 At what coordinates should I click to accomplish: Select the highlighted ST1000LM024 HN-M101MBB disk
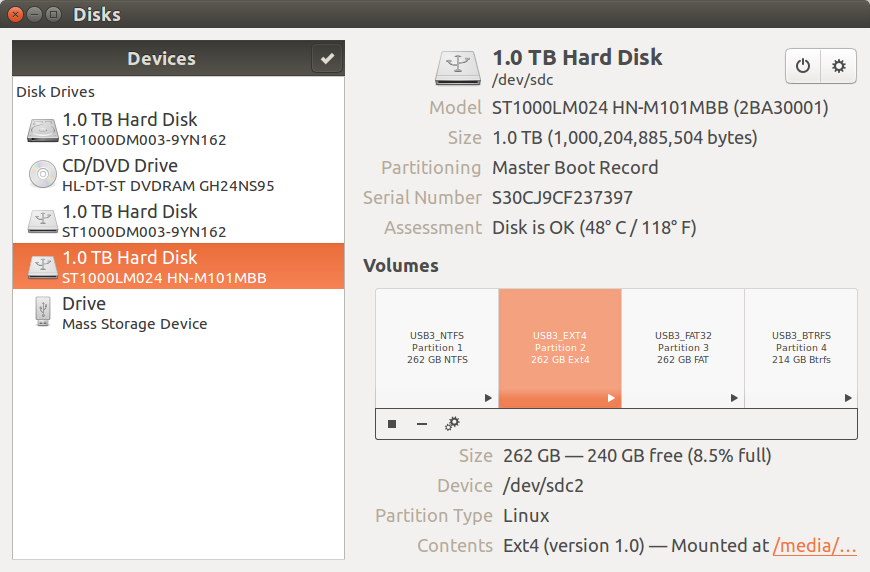pyautogui.click(x=178, y=266)
